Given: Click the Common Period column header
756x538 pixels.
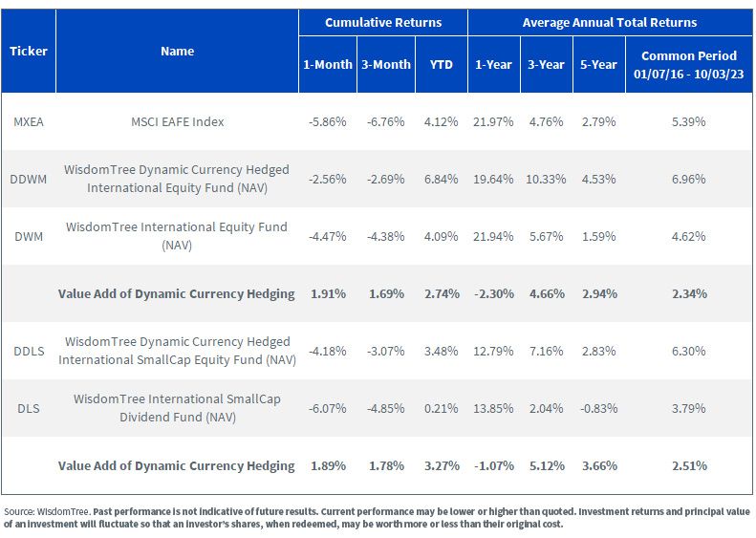Looking at the screenshot, I should [x=689, y=65].
